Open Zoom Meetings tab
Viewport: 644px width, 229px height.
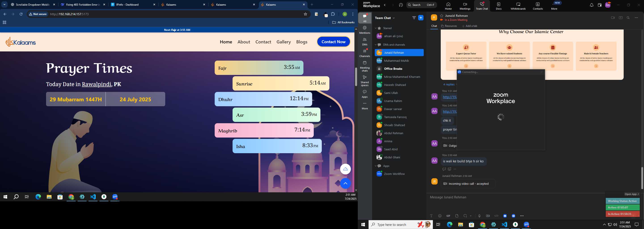tap(465, 6)
